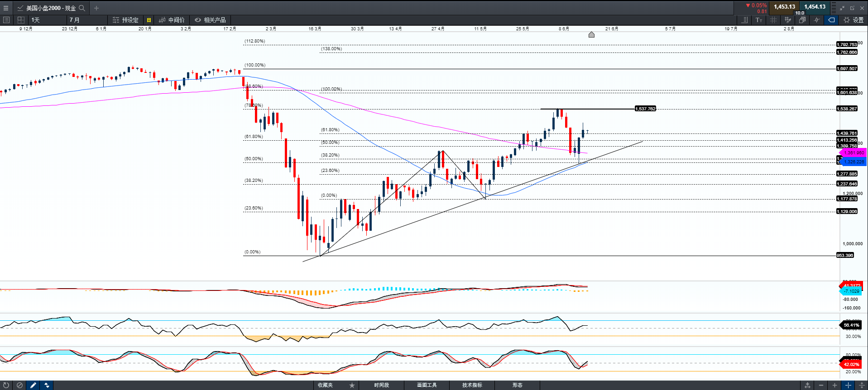The image size is (868, 390).
Task: Click the magenta 1,361.950 moving average tag
Action: click(x=853, y=153)
